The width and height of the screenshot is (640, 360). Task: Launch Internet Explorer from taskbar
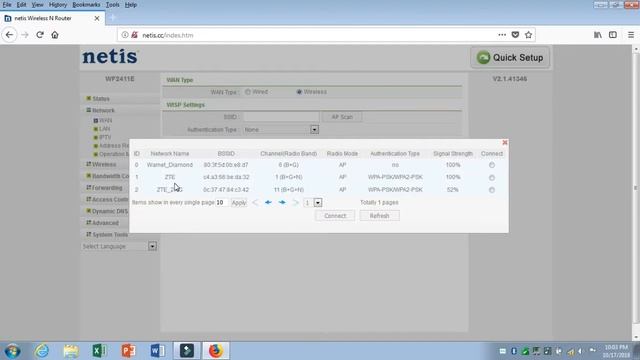pyautogui.click(x=42, y=351)
